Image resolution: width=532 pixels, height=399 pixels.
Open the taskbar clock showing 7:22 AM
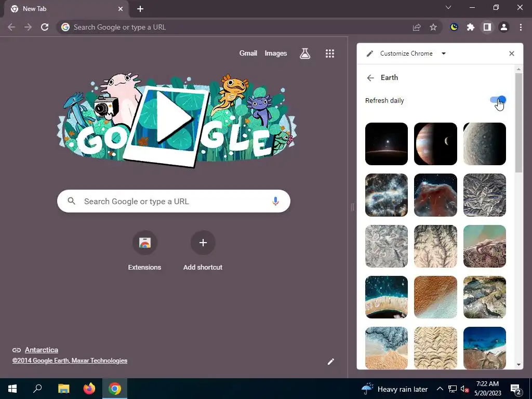click(x=487, y=389)
